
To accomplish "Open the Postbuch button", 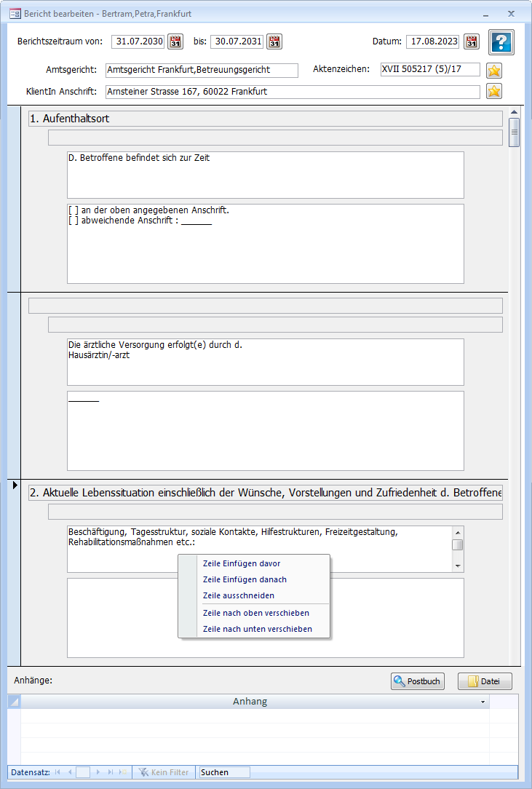I will coord(418,681).
